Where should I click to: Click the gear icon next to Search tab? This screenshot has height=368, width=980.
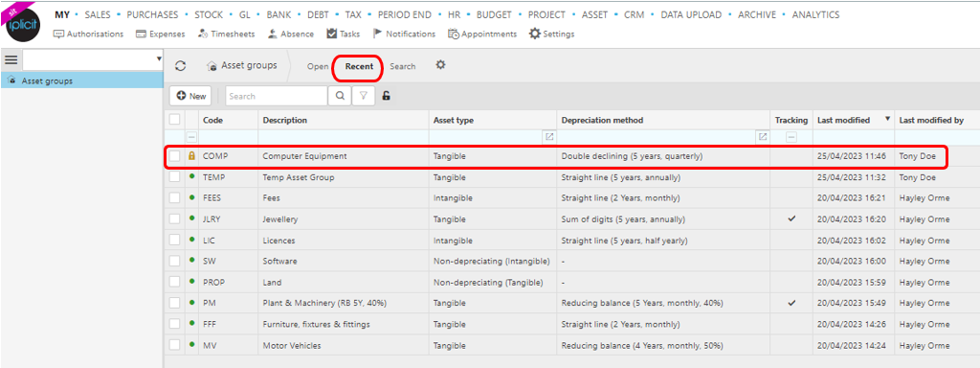(440, 64)
